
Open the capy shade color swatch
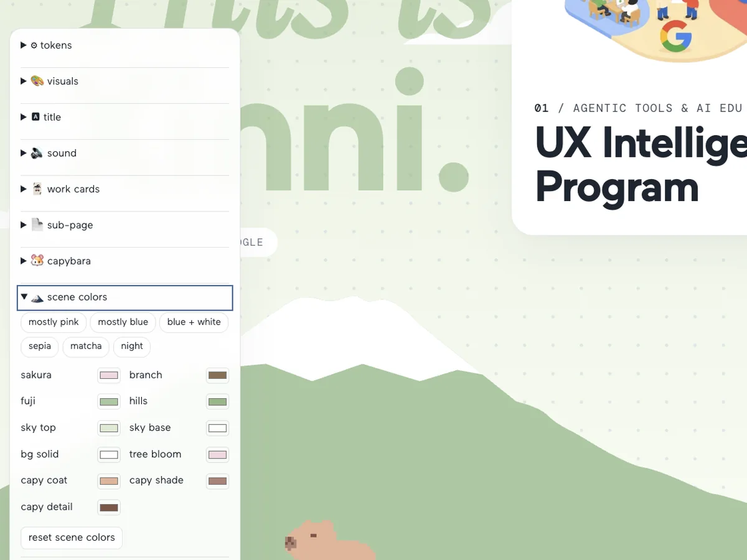218,481
